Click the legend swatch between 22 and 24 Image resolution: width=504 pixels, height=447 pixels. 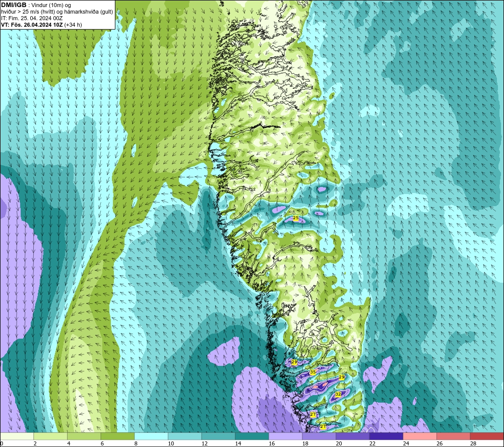(x=386, y=436)
